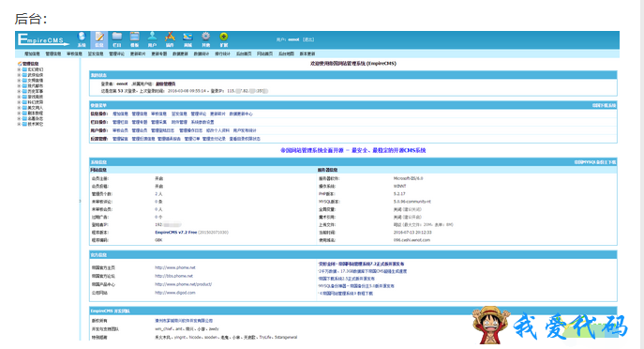
Task: Open the 插件 (Plugin) icon
Action: (170, 39)
